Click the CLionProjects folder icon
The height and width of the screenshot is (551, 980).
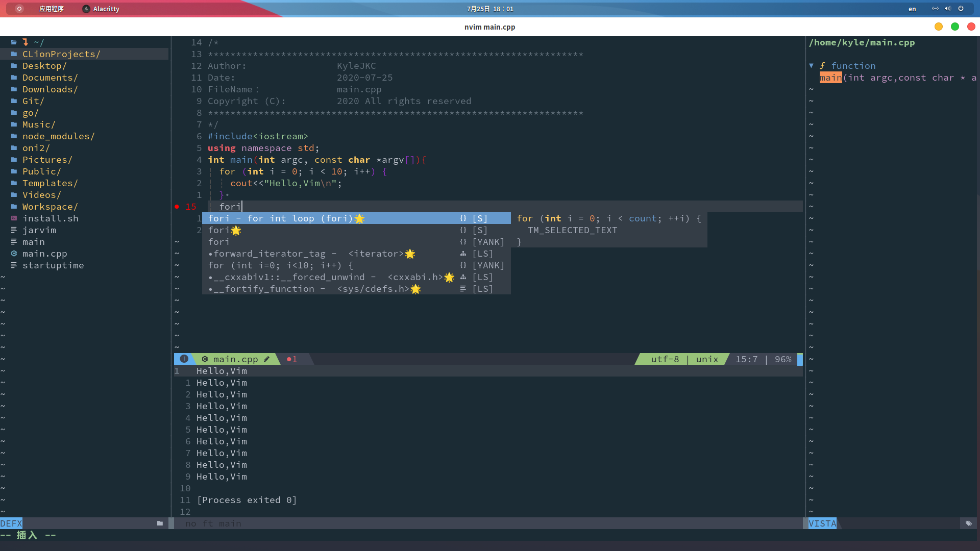tap(14, 54)
